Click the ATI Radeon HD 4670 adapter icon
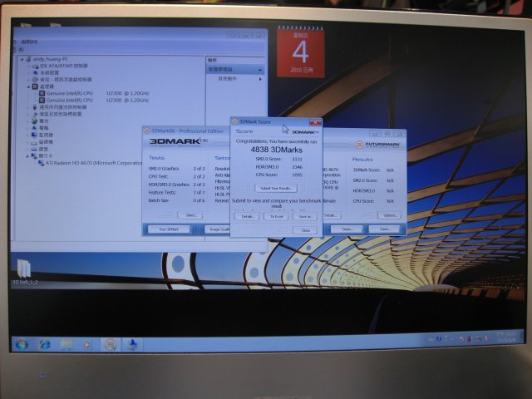 coord(41,163)
